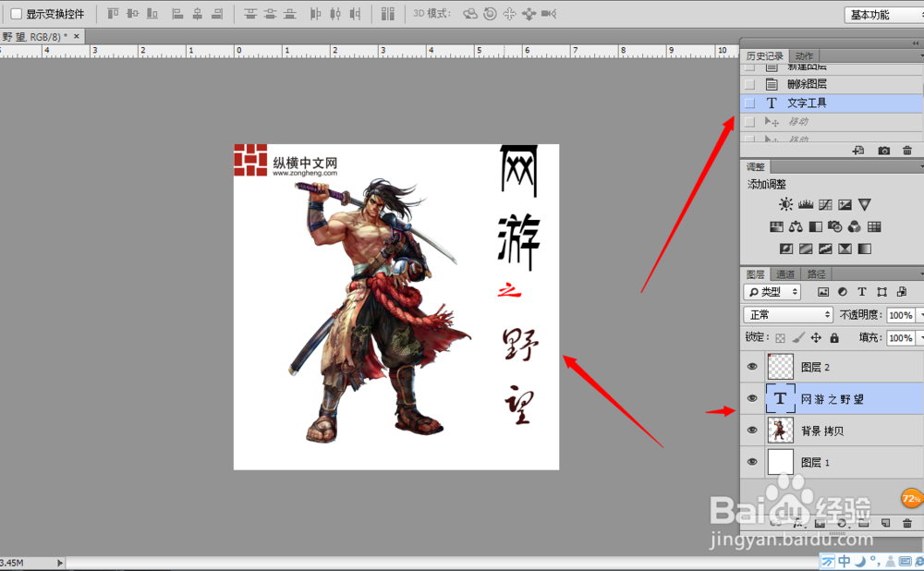Add Selective Color adjustment
Viewport: 924px width, 571px height.
845,249
